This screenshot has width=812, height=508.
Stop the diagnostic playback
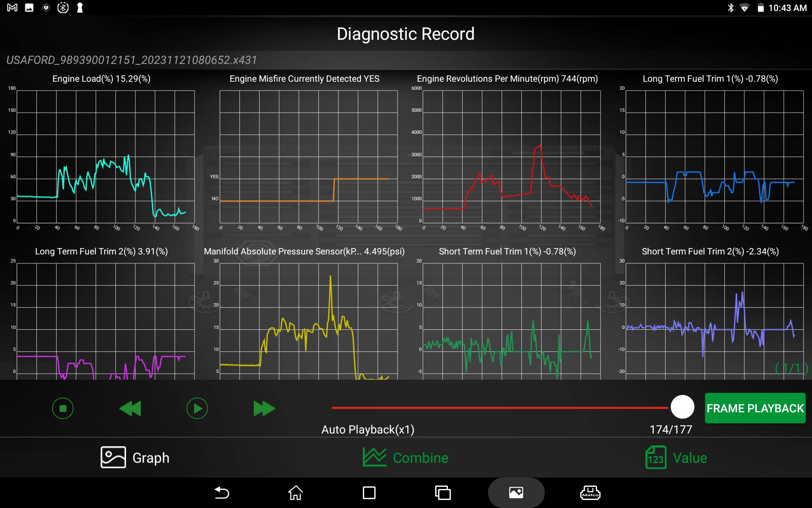[x=63, y=408]
